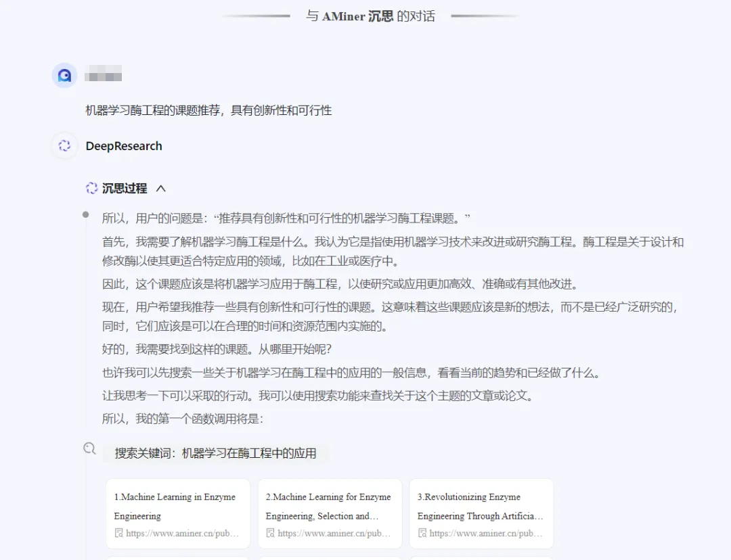Open result card 1 Machine Learning in Enzyme Engineering
The width and height of the screenshot is (731, 560).
[x=177, y=513]
